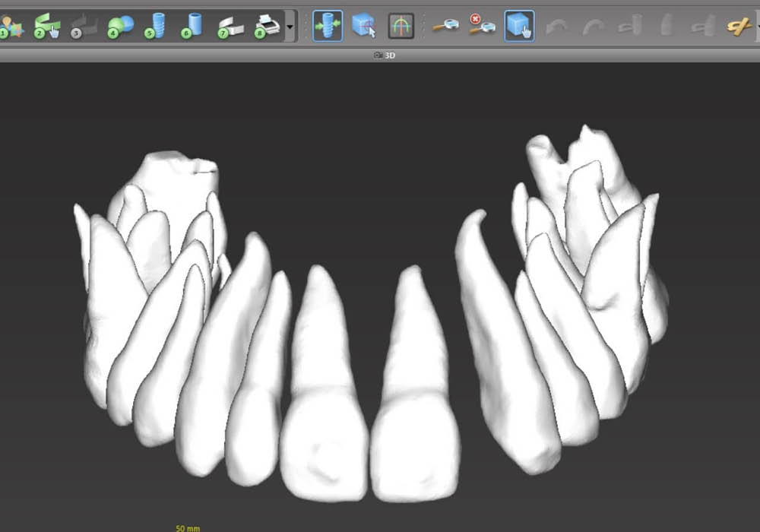
Task: Open workflow step 1 patient setup icon
Action: coord(12,27)
